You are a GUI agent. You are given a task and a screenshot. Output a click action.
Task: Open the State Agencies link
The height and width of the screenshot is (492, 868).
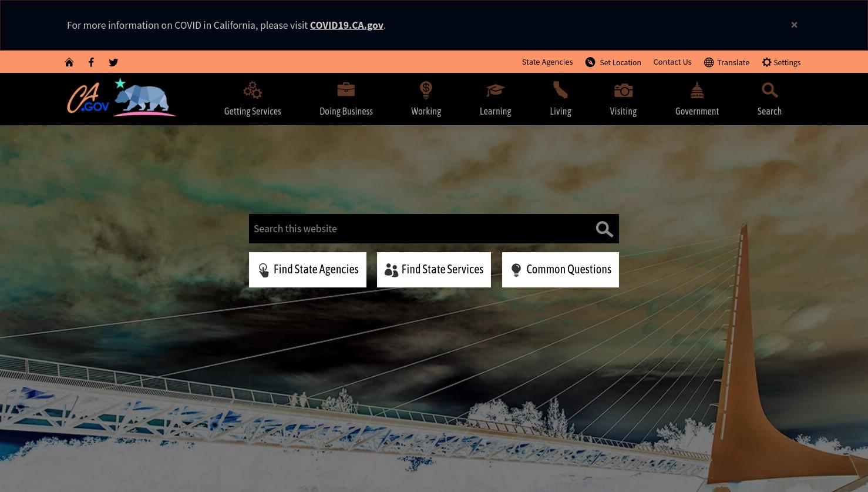(x=547, y=62)
